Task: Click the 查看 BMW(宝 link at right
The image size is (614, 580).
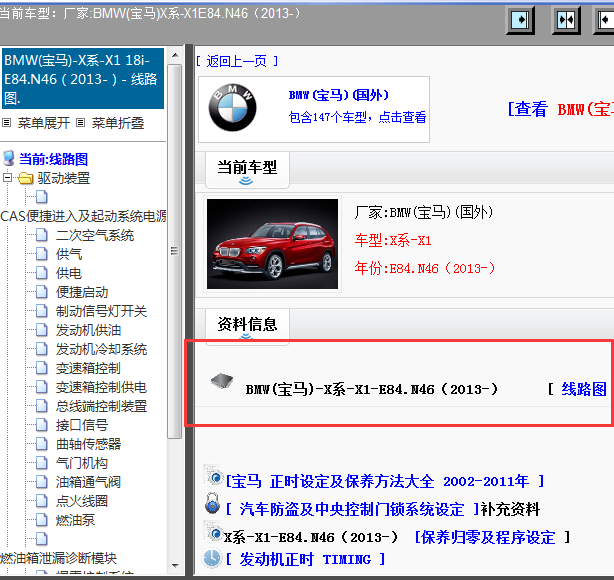Action: click(561, 109)
